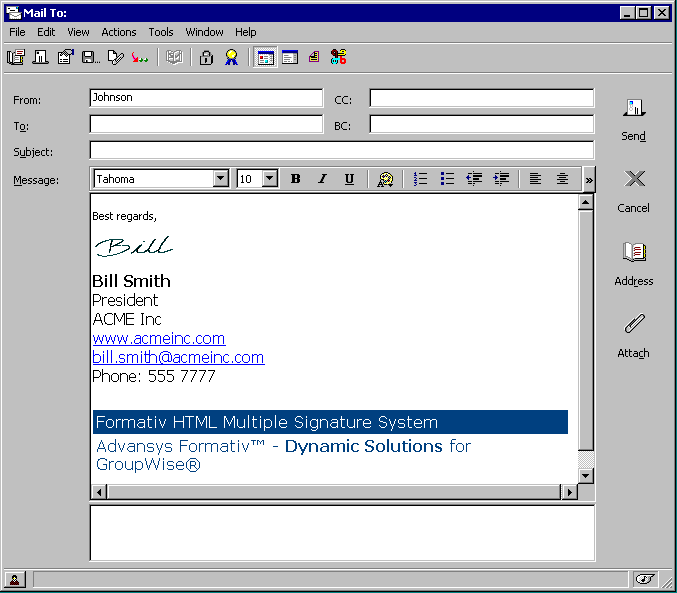Click the yellow note icon in toolbar
677x593 pixels.
[314, 57]
